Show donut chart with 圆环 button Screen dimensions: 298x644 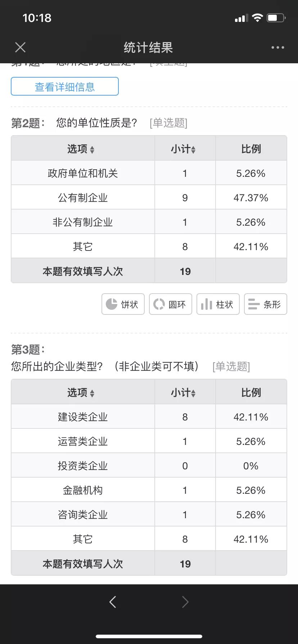pyautogui.click(x=171, y=304)
